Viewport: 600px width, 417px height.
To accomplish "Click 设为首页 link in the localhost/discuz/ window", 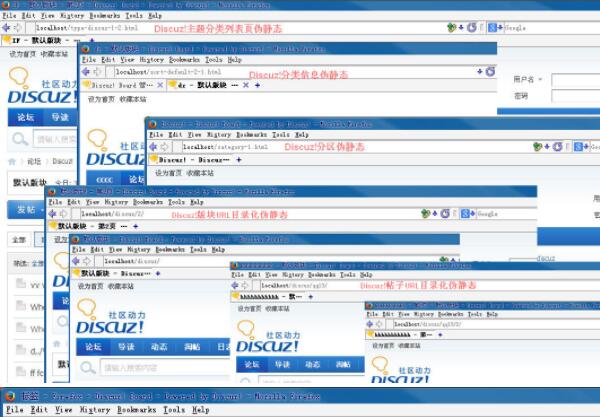I will [90, 286].
